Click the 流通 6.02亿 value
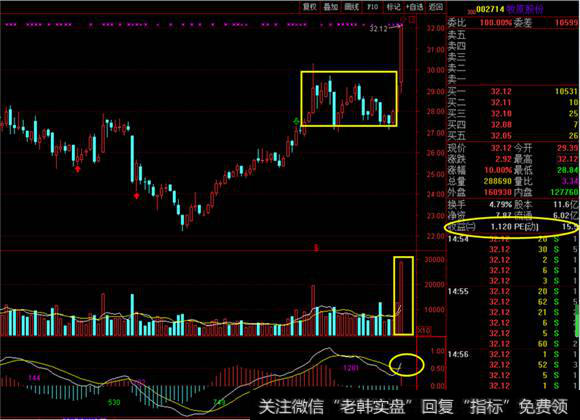Viewport: 580px width, 420px height. click(565, 215)
